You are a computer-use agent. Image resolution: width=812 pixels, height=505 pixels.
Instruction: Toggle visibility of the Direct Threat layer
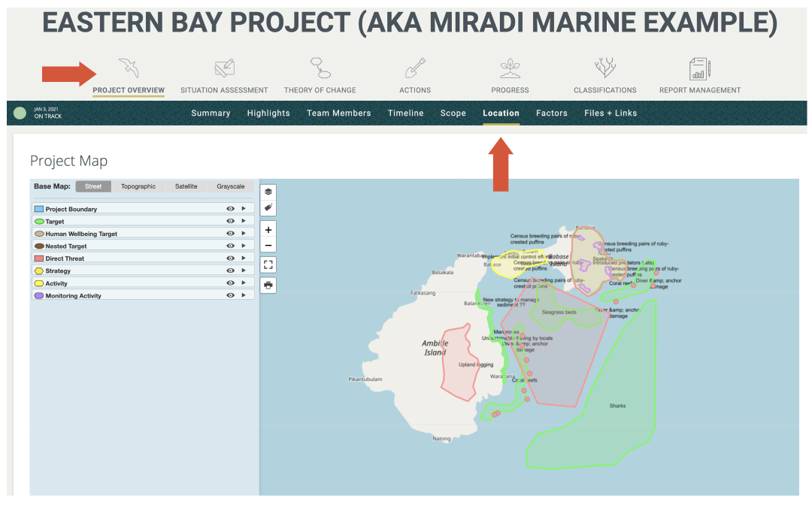pos(231,259)
